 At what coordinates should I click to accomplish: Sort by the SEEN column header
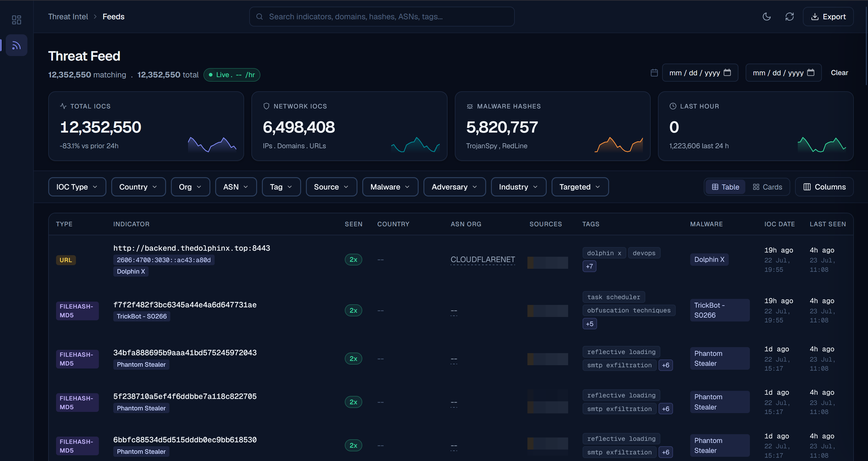coord(353,224)
